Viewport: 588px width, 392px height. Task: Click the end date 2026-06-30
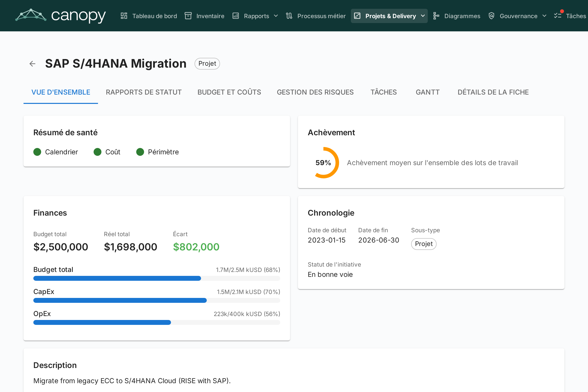379,240
